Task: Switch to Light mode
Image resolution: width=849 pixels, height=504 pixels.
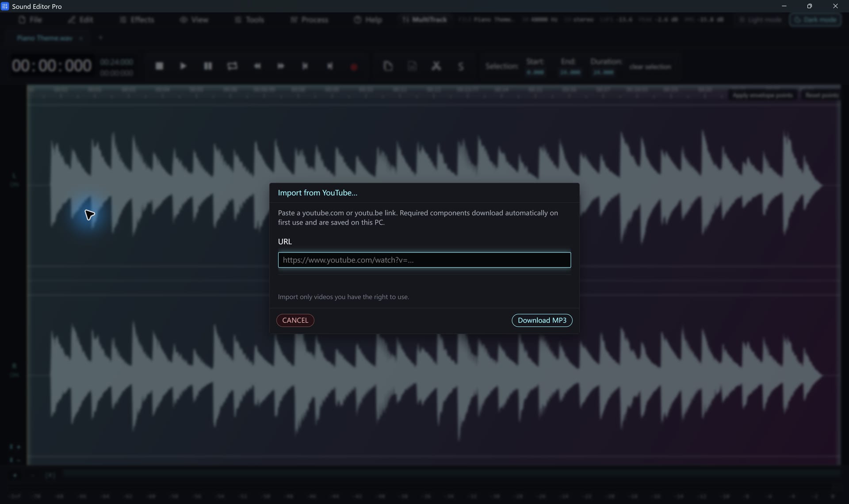Action: click(x=761, y=20)
